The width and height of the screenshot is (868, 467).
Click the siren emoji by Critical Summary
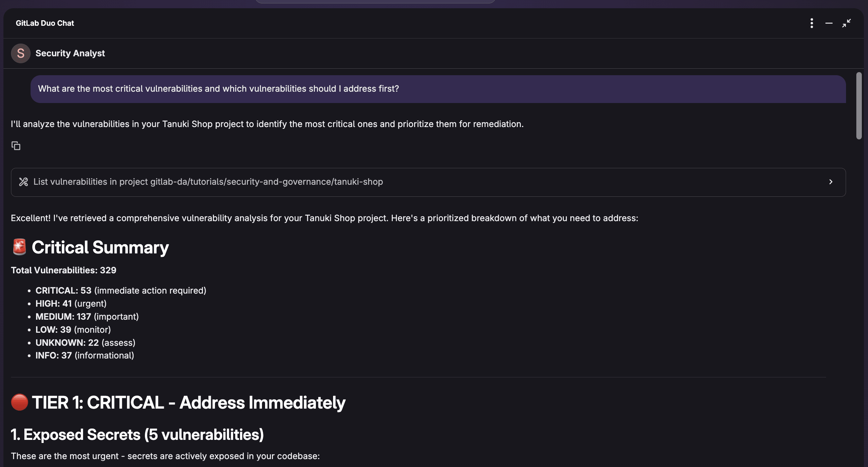pyautogui.click(x=19, y=247)
